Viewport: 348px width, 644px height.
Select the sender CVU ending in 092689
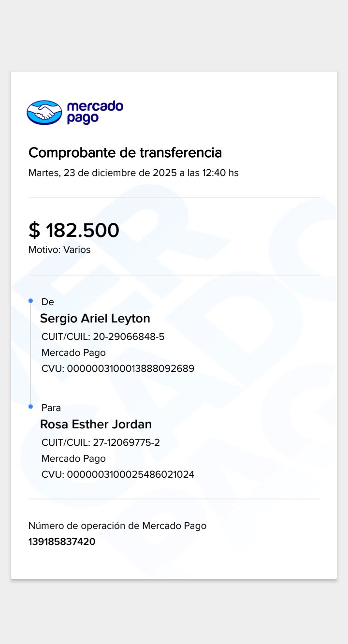pyautogui.click(x=118, y=369)
